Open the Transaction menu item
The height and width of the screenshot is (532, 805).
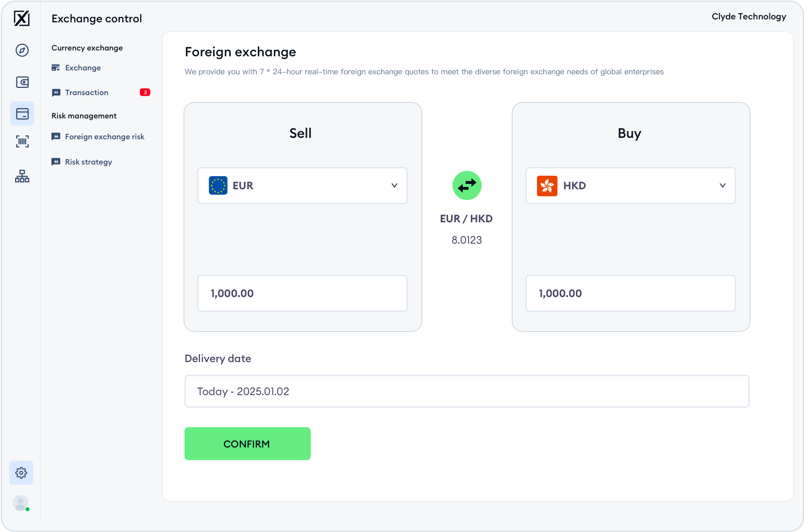(86, 93)
